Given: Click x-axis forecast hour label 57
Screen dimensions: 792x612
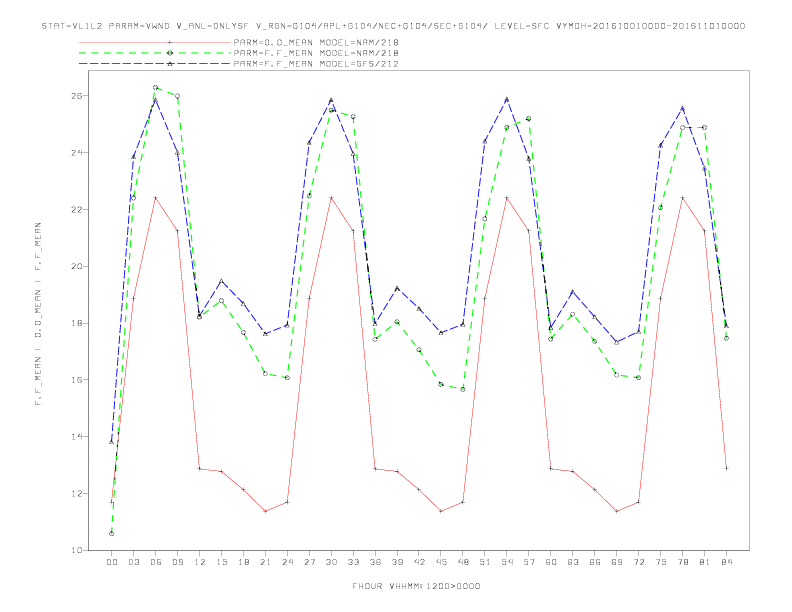Looking at the screenshot, I should 529,562.
